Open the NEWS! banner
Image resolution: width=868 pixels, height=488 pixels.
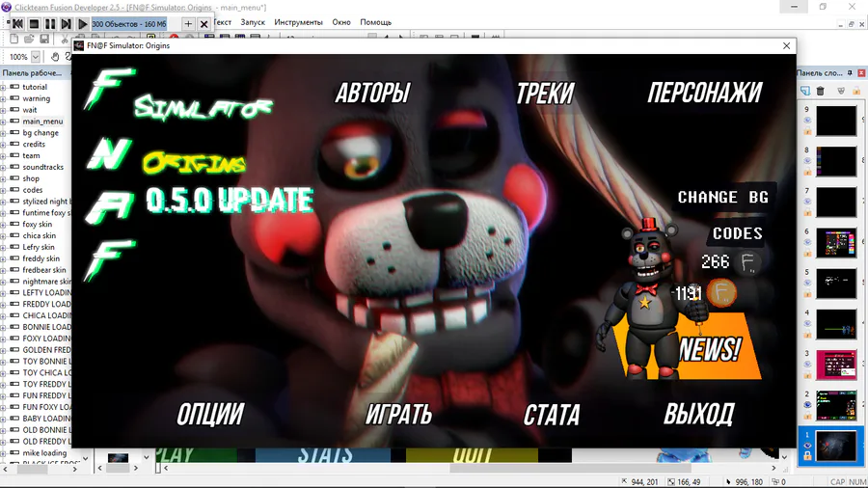(x=710, y=349)
